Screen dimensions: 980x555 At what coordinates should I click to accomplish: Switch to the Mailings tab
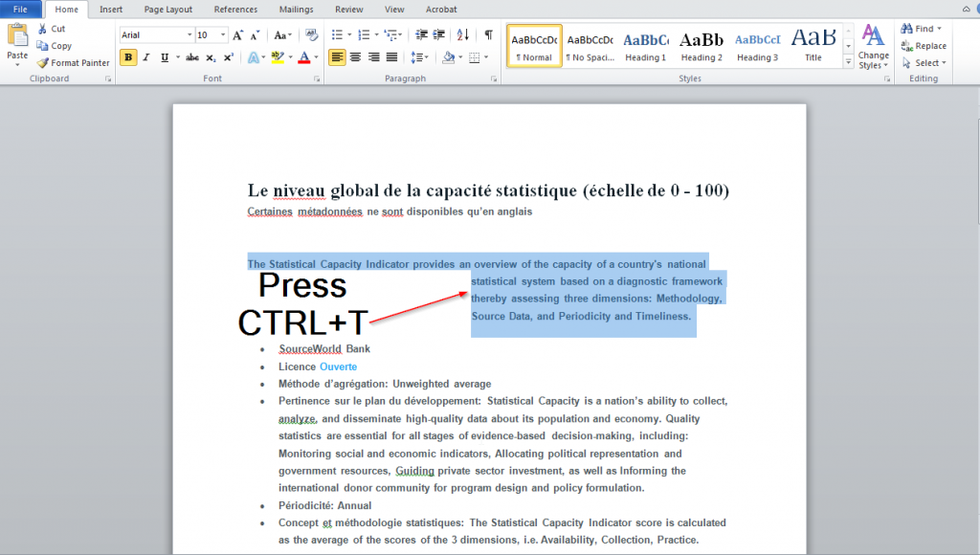click(297, 10)
